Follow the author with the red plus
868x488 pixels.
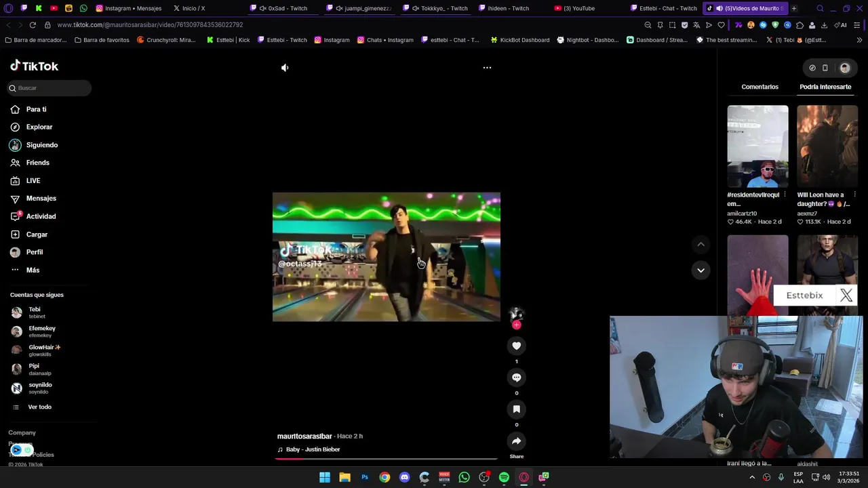click(x=516, y=325)
